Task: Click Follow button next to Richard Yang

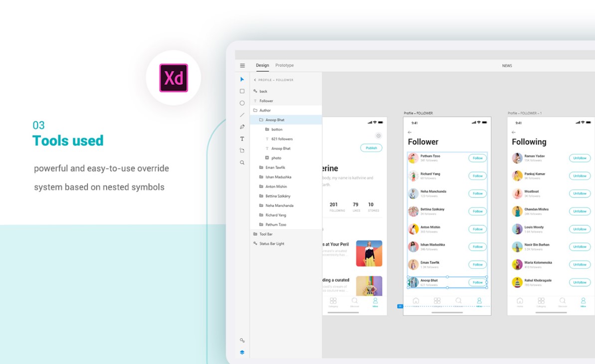Action: 477,176
